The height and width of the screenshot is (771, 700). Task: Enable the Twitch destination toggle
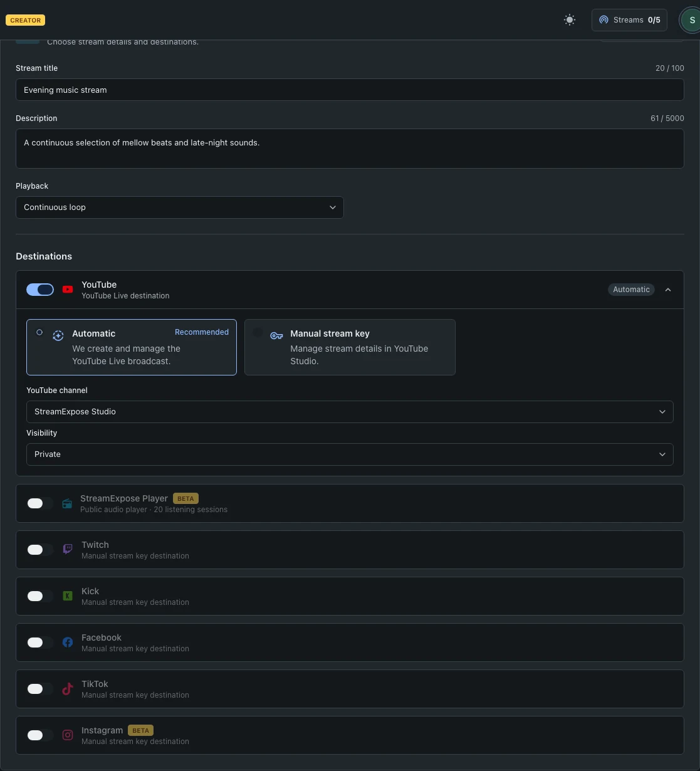(40, 550)
